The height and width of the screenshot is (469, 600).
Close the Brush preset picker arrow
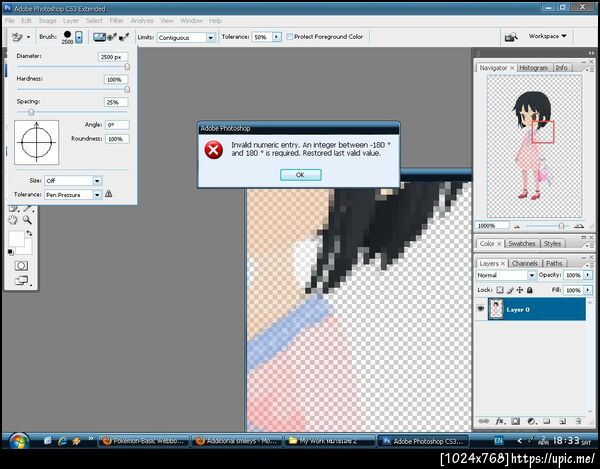click(79, 37)
